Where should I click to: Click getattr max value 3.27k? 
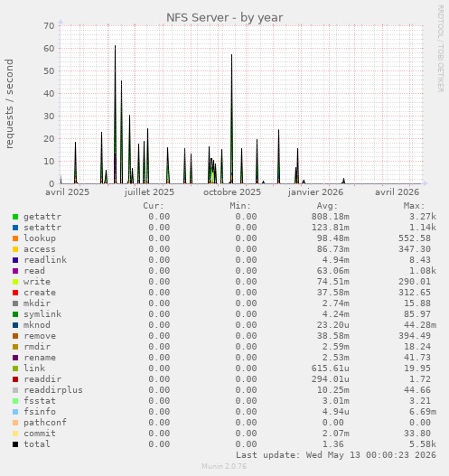423,217
